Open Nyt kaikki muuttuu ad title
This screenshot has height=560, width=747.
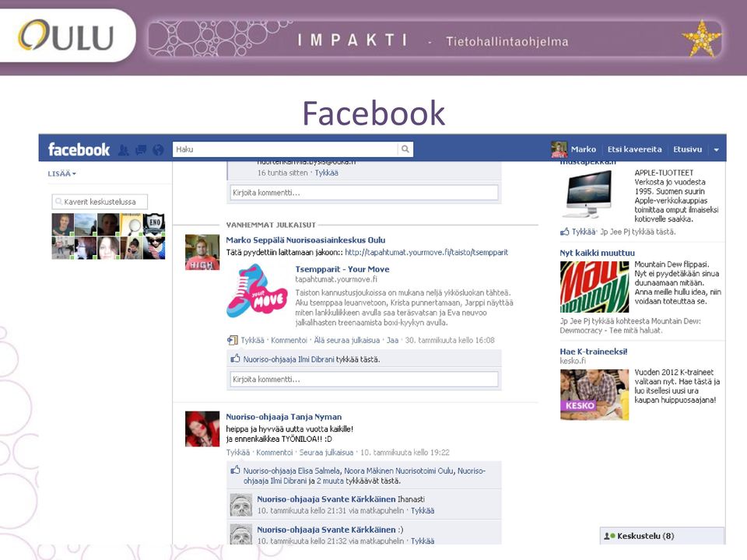pyautogui.click(x=598, y=253)
